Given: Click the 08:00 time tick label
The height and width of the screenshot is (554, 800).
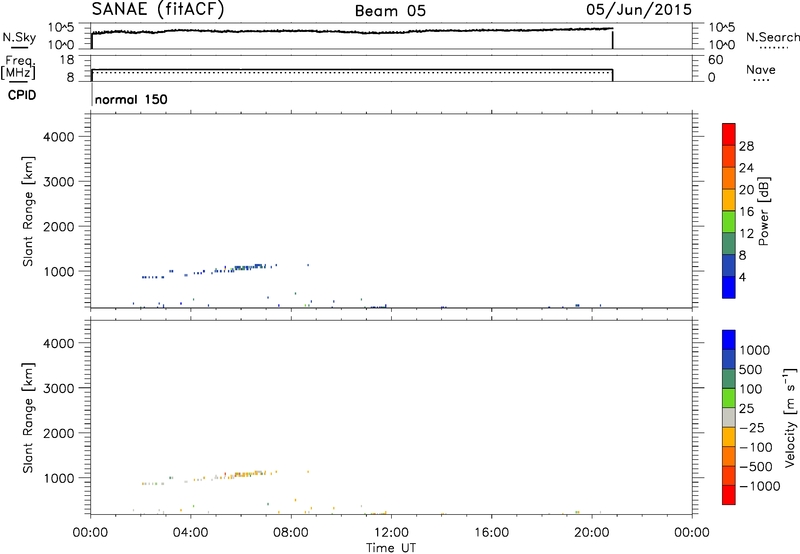Looking at the screenshot, I should click(291, 533).
